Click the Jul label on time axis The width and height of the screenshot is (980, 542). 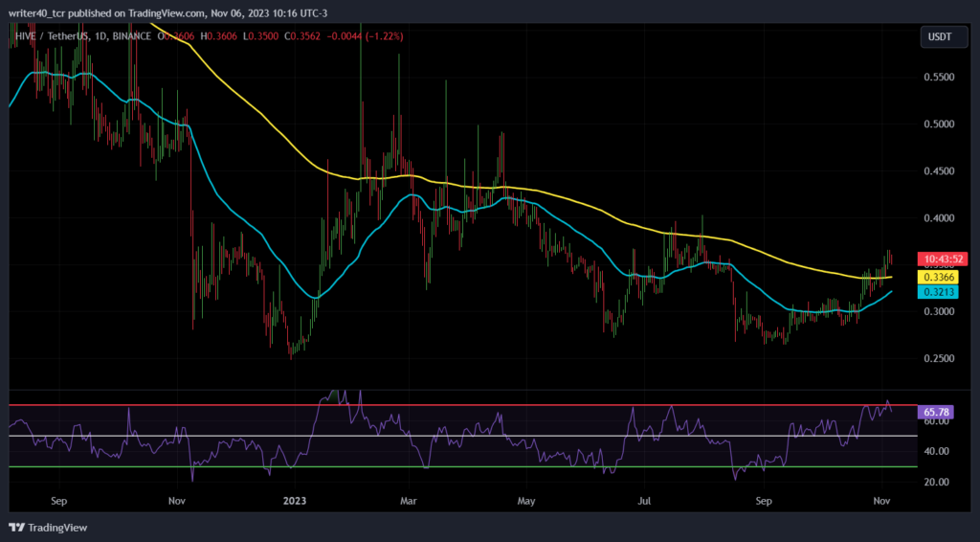point(644,501)
